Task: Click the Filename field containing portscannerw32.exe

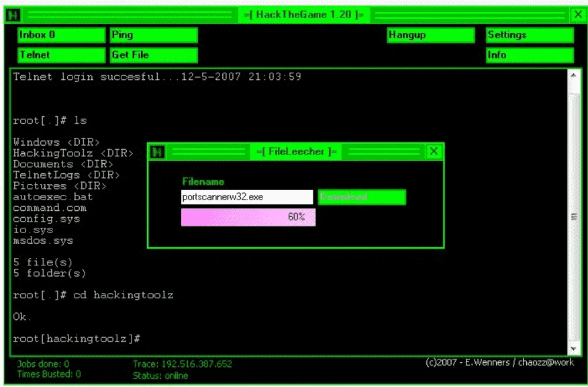Action: tap(247, 197)
